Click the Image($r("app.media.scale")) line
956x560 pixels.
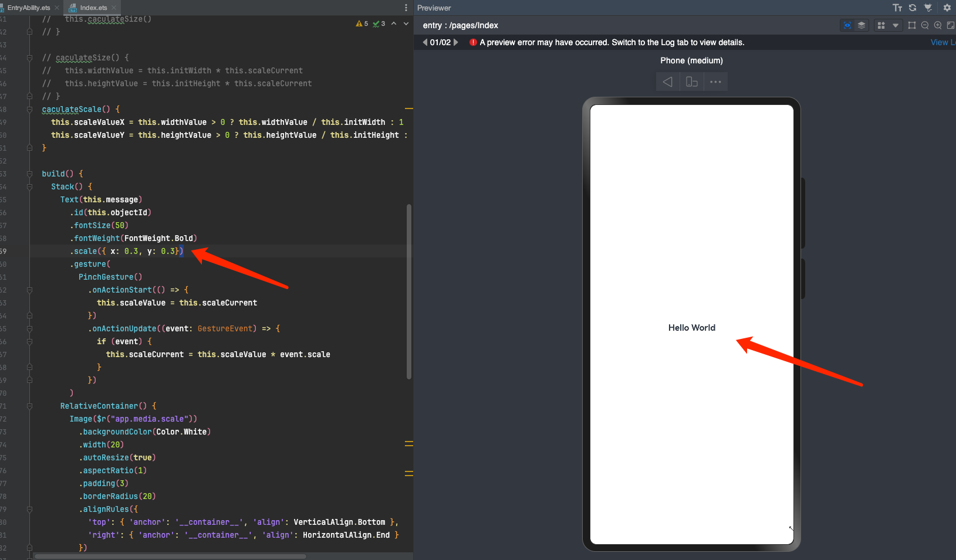pos(133,419)
